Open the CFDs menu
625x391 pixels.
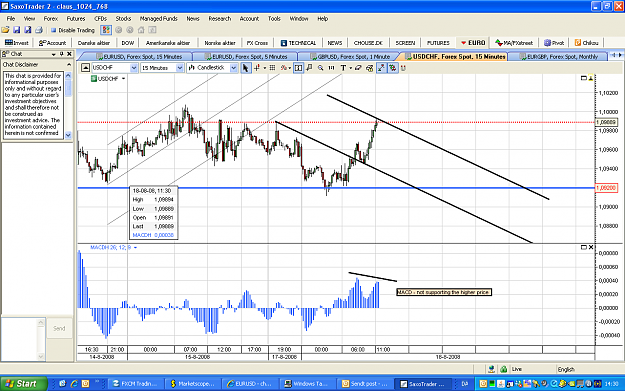pos(100,18)
